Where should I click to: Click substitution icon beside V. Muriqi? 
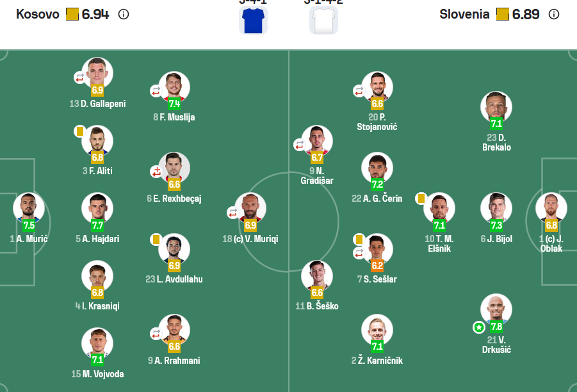232,212
